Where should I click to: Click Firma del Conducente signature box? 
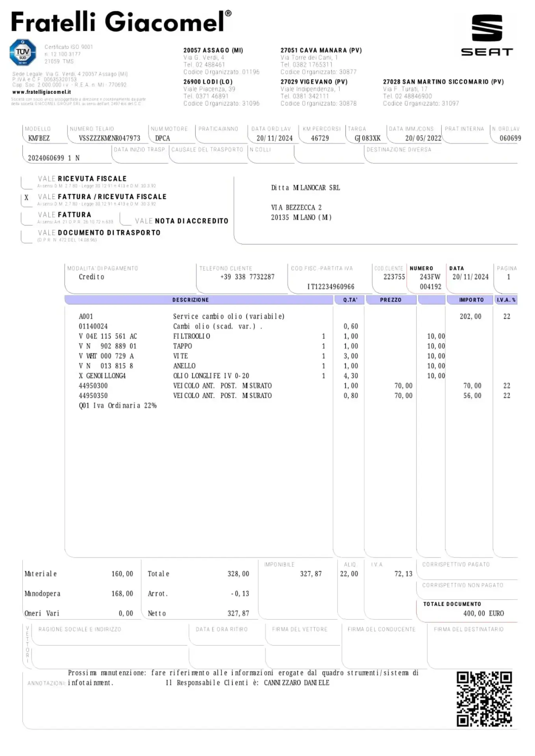pos(384,646)
